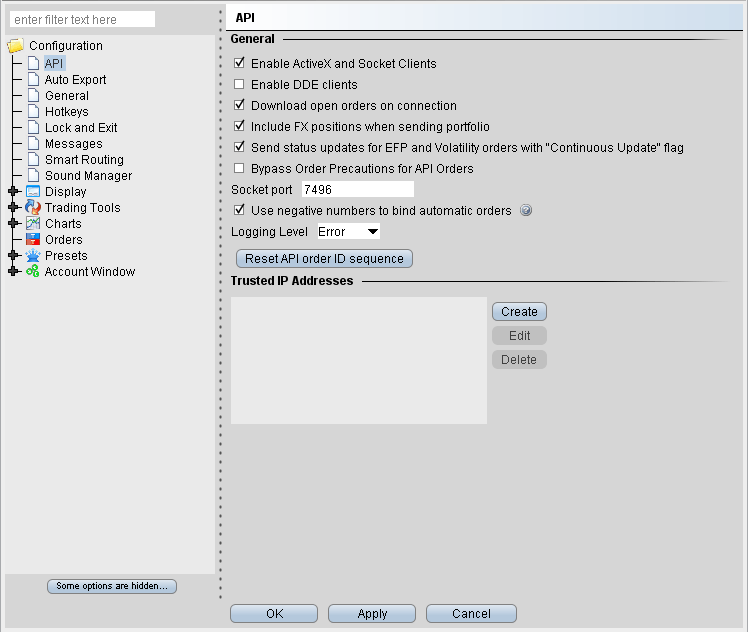Click the Presets icon in tree

point(33,256)
